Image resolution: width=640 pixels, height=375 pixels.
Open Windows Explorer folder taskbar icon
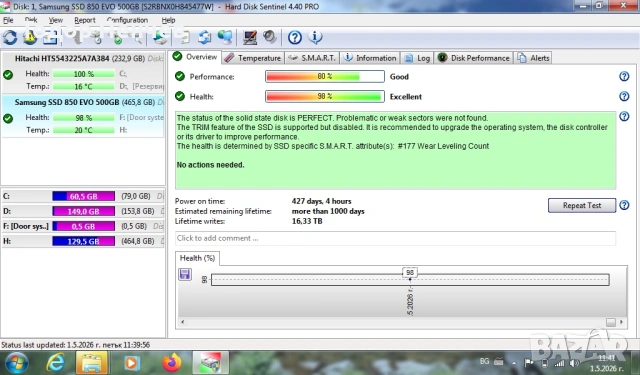pyautogui.click(x=91, y=363)
